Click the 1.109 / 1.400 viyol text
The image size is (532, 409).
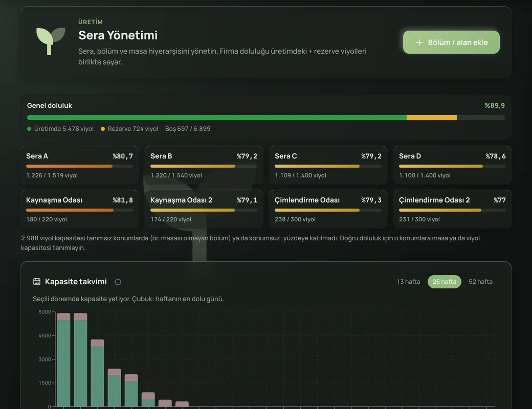pos(300,175)
